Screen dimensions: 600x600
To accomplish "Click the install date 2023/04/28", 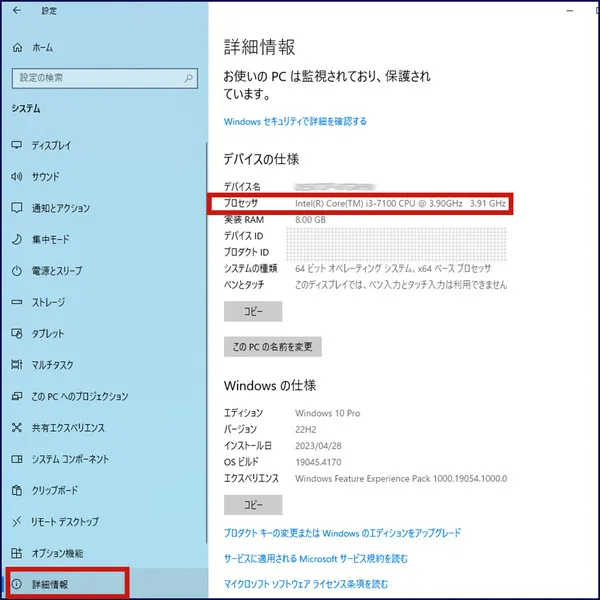I will click(x=318, y=446).
